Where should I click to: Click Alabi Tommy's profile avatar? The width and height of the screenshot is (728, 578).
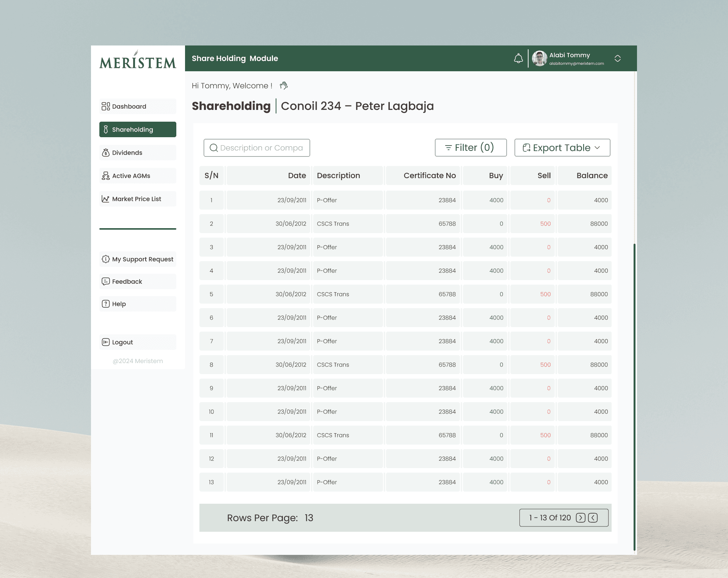pos(539,58)
